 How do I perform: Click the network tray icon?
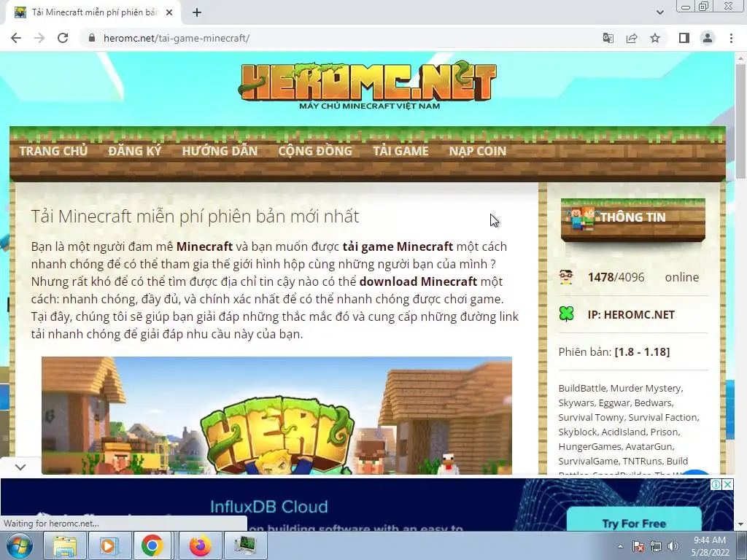(x=656, y=546)
